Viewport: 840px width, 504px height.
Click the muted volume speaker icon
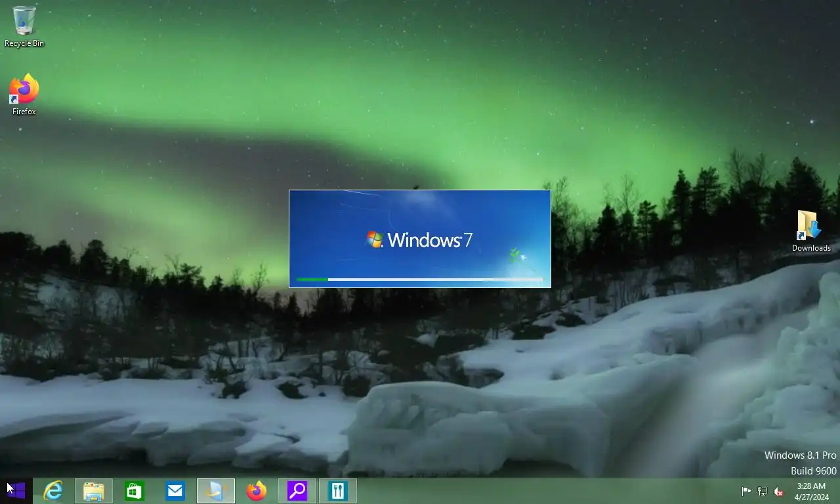(x=778, y=492)
